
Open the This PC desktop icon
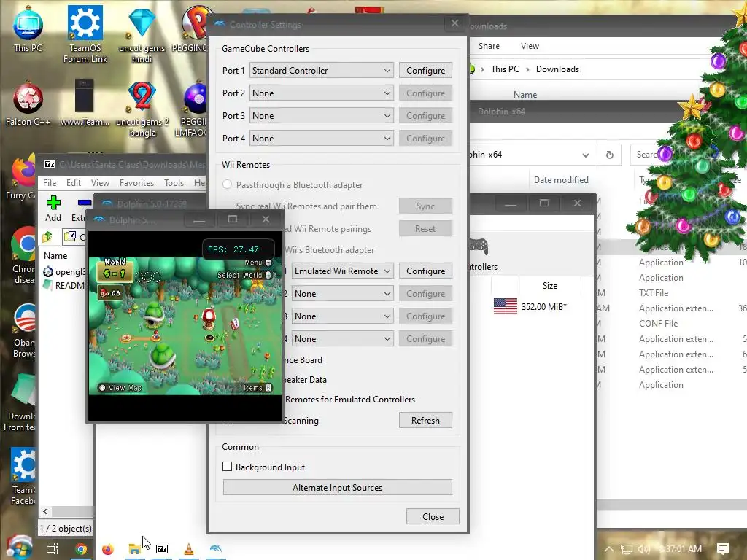tap(28, 28)
